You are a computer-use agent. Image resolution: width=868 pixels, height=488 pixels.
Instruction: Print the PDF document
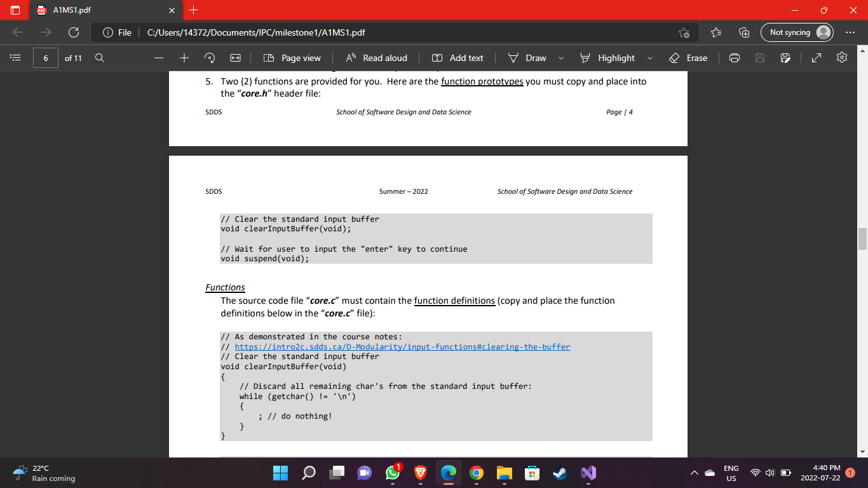(735, 58)
